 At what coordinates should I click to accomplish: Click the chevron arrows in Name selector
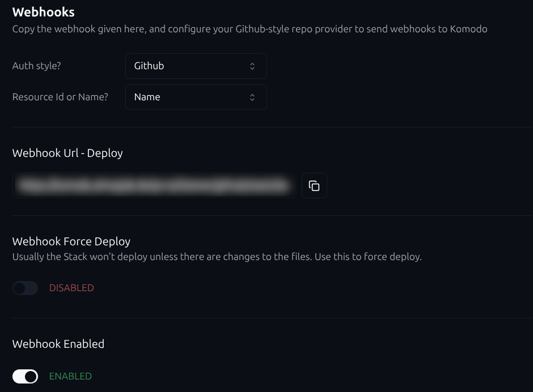[x=252, y=97]
